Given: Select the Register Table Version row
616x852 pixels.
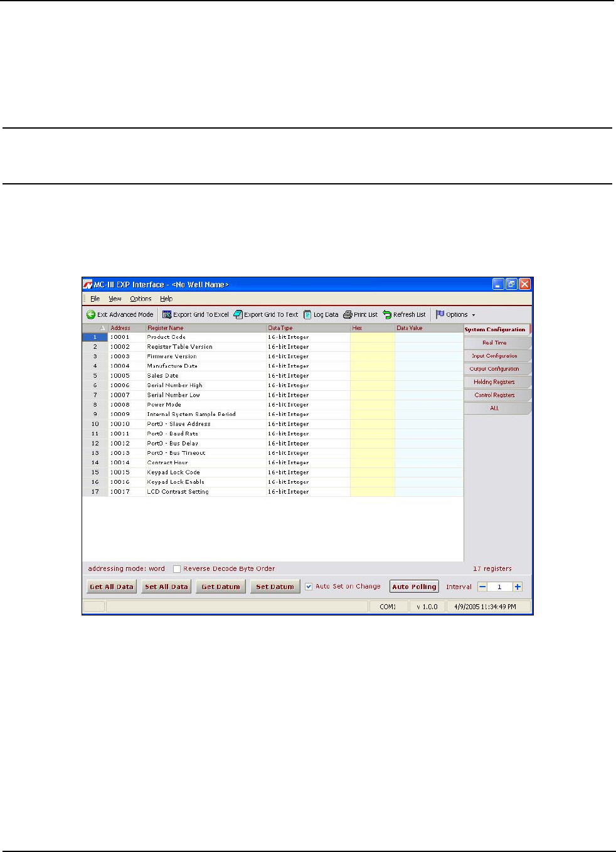Looking at the screenshot, I should click(273, 347).
